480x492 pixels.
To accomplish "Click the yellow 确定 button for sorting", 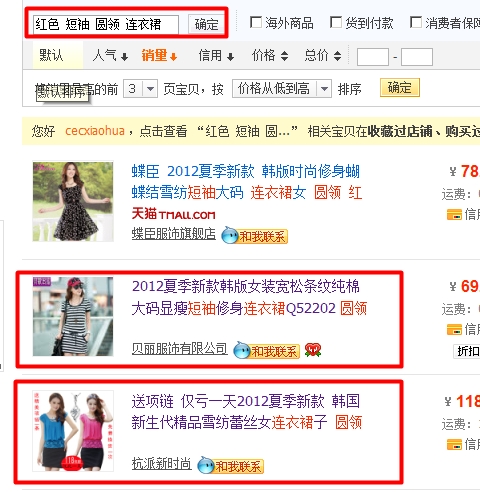I will point(400,88).
